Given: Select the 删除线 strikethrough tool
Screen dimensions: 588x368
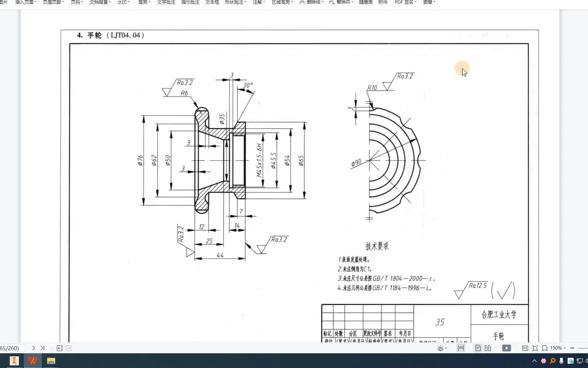Looking at the screenshot, I should (312, 2).
